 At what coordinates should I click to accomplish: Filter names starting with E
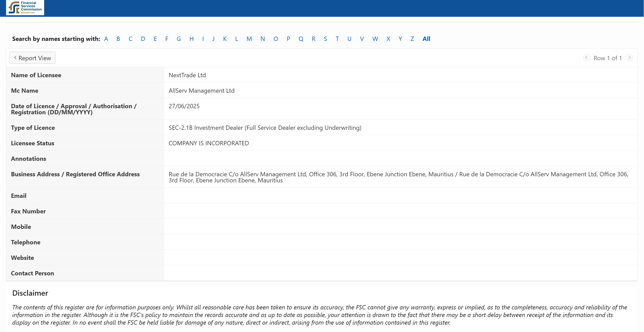[155, 39]
